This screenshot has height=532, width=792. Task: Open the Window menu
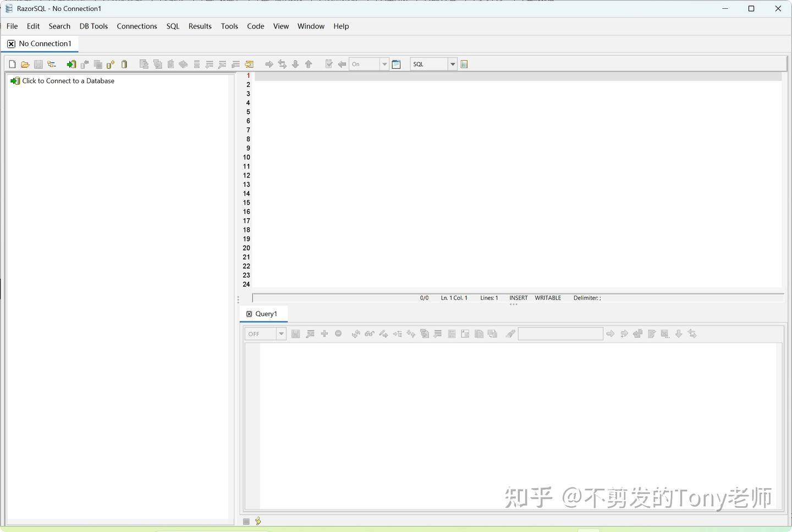click(311, 26)
